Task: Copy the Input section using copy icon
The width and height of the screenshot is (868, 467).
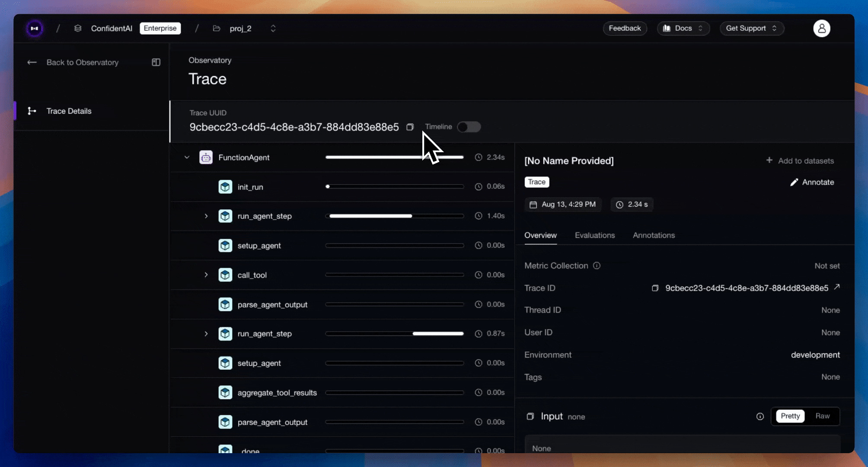Action: click(x=530, y=416)
